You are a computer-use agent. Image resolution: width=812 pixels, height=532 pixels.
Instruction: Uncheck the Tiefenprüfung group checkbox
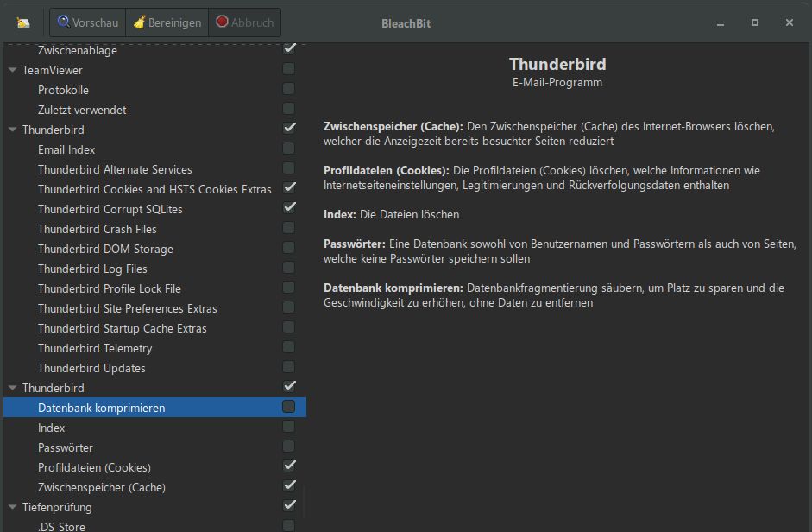pyautogui.click(x=289, y=506)
